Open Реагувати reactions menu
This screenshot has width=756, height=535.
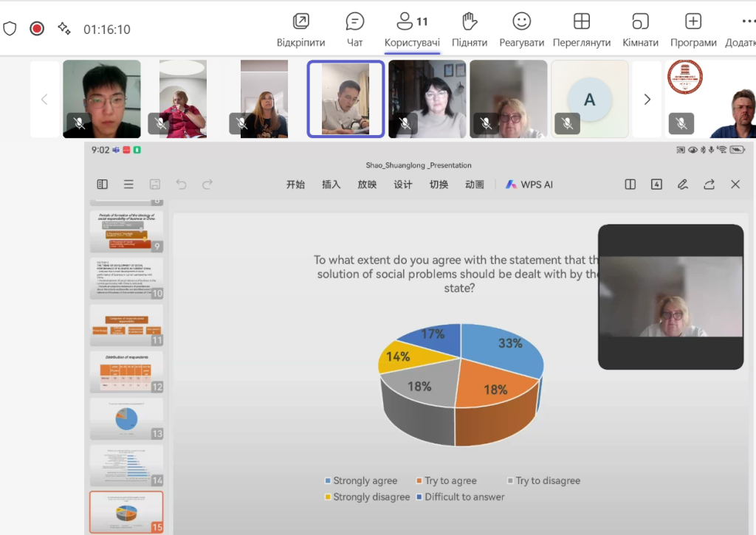(x=522, y=30)
